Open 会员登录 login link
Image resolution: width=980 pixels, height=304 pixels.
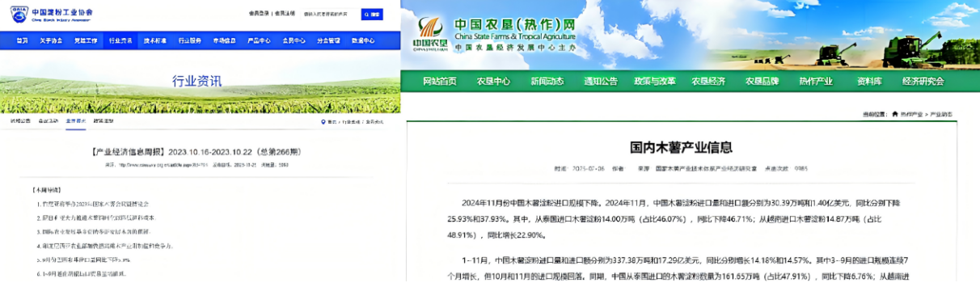259,14
